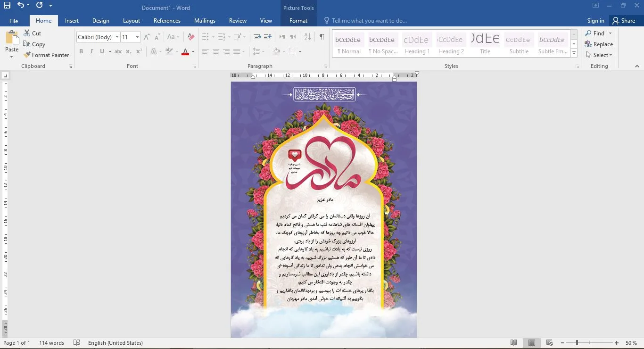Screen dimensions: 644x349
Task: Switch to the Layout tab
Action: 132,21
